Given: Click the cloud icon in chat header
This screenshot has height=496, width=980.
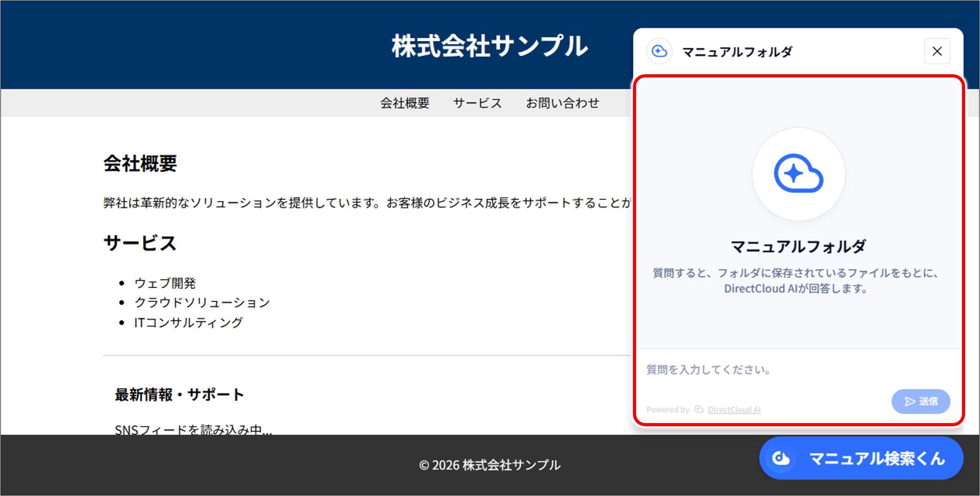Looking at the screenshot, I should pyautogui.click(x=659, y=51).
